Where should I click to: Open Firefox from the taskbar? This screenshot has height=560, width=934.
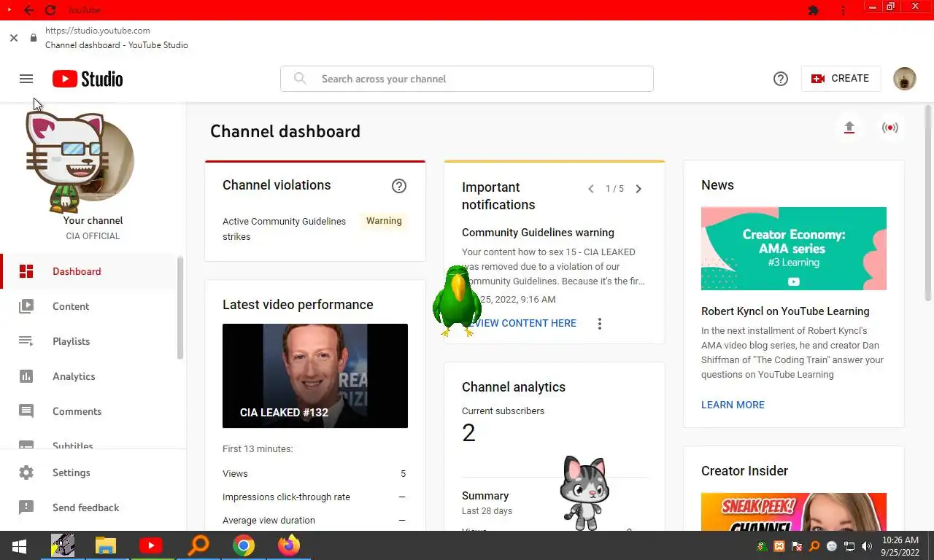coord(289,545)
